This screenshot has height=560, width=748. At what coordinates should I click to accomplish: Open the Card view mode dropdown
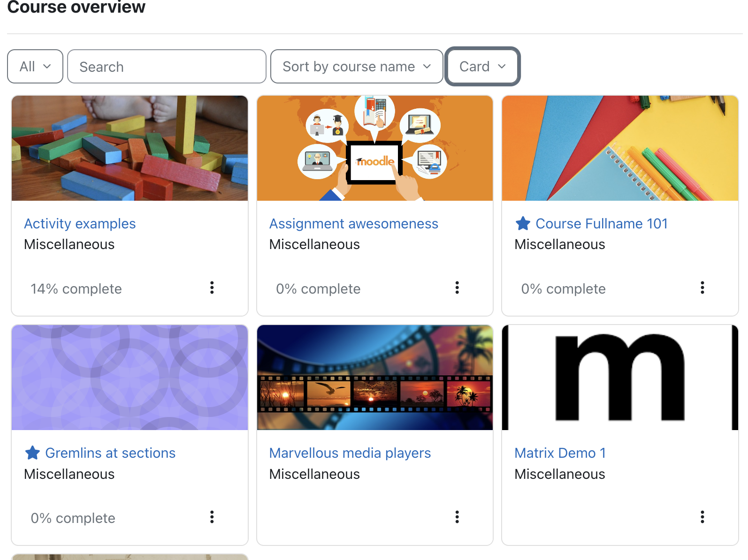click(482, 67)
